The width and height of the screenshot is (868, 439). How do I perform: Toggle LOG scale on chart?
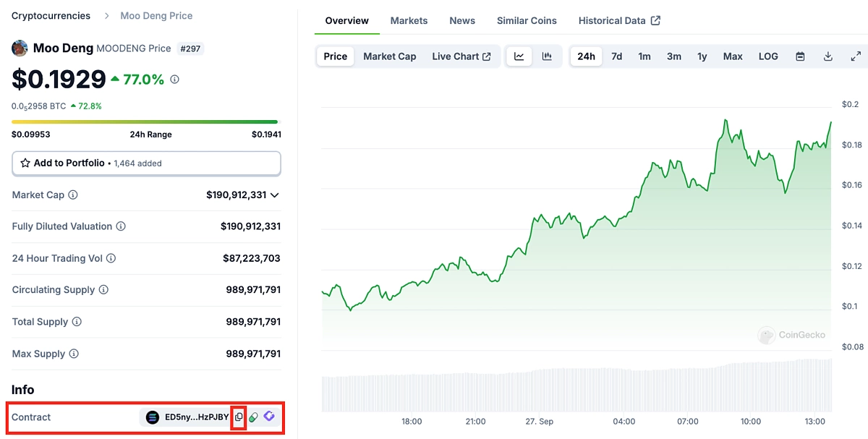coord(768,56)
